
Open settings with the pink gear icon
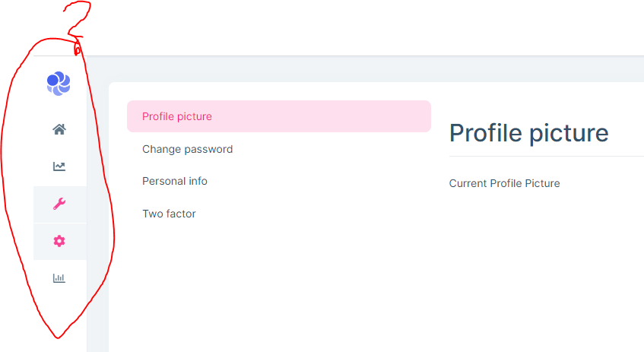coord(59,241)
